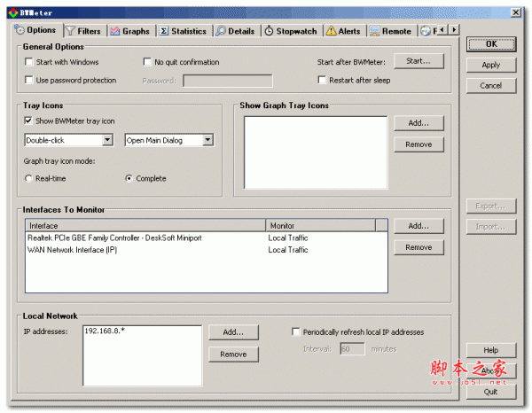Click the Remote tab computer icon
The image size is (532, 413).
click(374, 31)
